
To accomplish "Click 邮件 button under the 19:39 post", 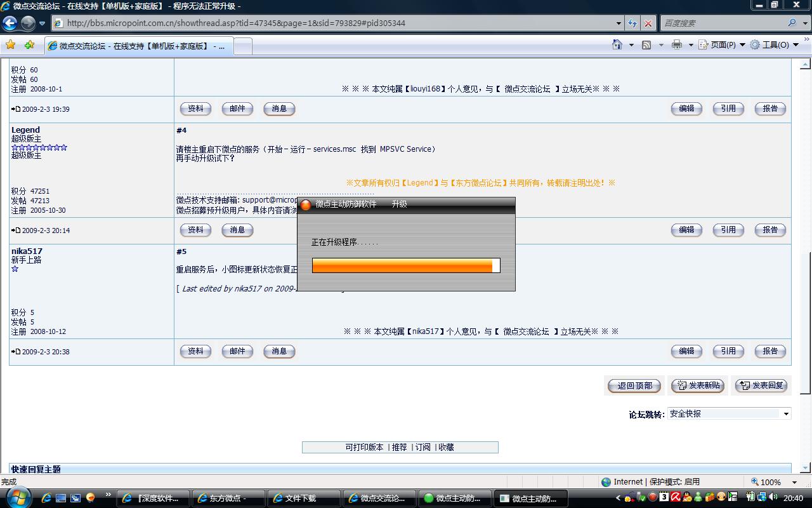I will pyautogui.click(x=237, y=109).
